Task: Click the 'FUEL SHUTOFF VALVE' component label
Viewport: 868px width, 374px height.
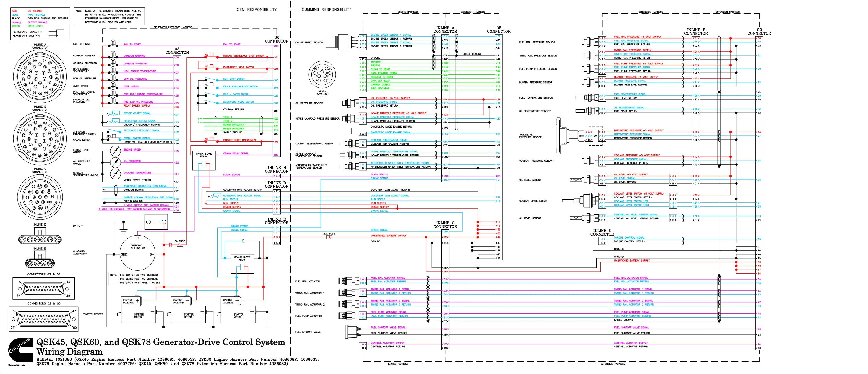Action: (x=308, y=332)
